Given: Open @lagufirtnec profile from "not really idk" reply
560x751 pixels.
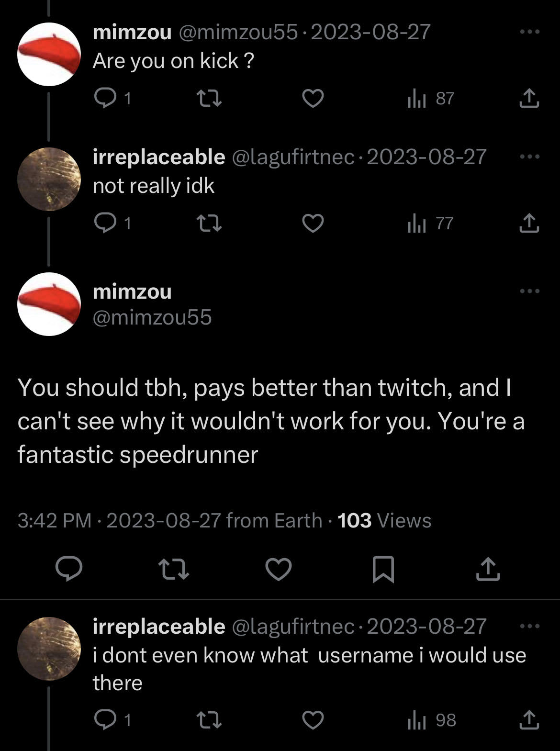Looking at the screenshot, I should coord(293,157).
